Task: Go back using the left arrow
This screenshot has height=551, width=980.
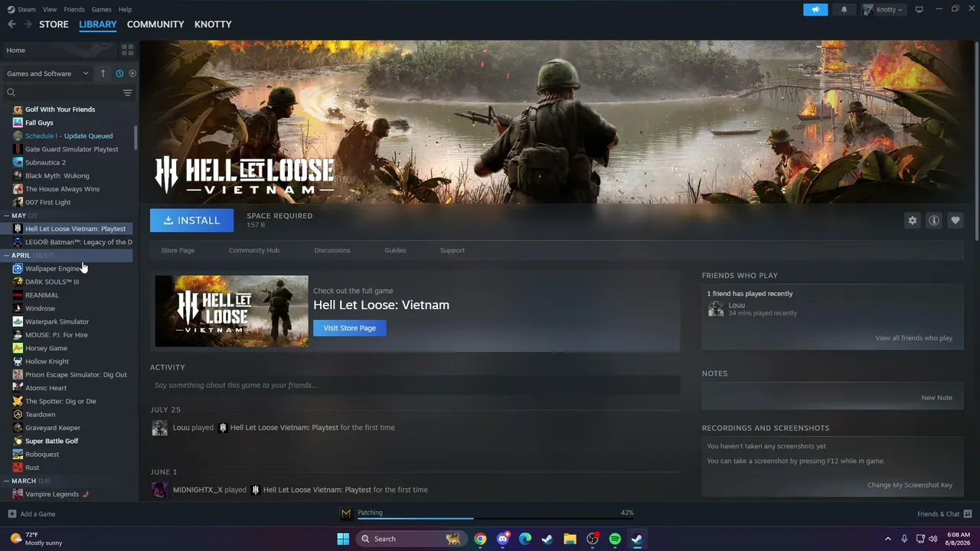Action: [x=11, y=24]
